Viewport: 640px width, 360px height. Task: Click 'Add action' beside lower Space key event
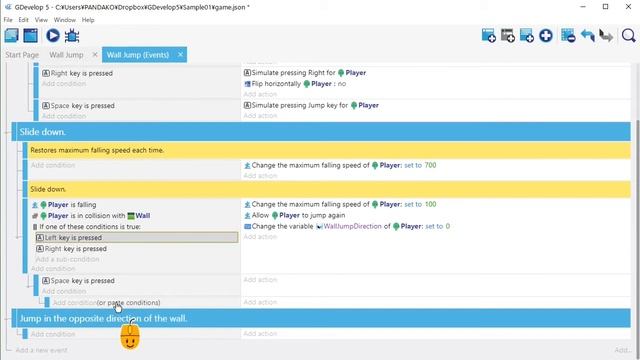click(x=260, y=280)
